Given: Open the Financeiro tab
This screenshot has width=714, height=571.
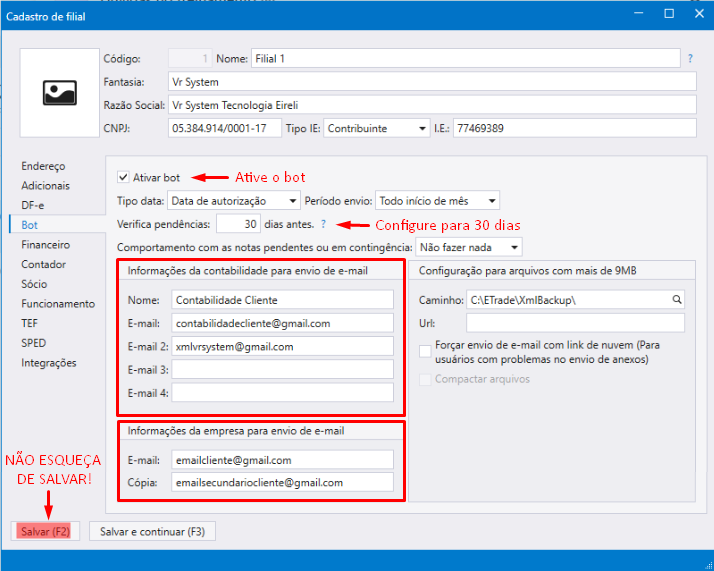Looking at the screenshot, I should pos(46,245).
